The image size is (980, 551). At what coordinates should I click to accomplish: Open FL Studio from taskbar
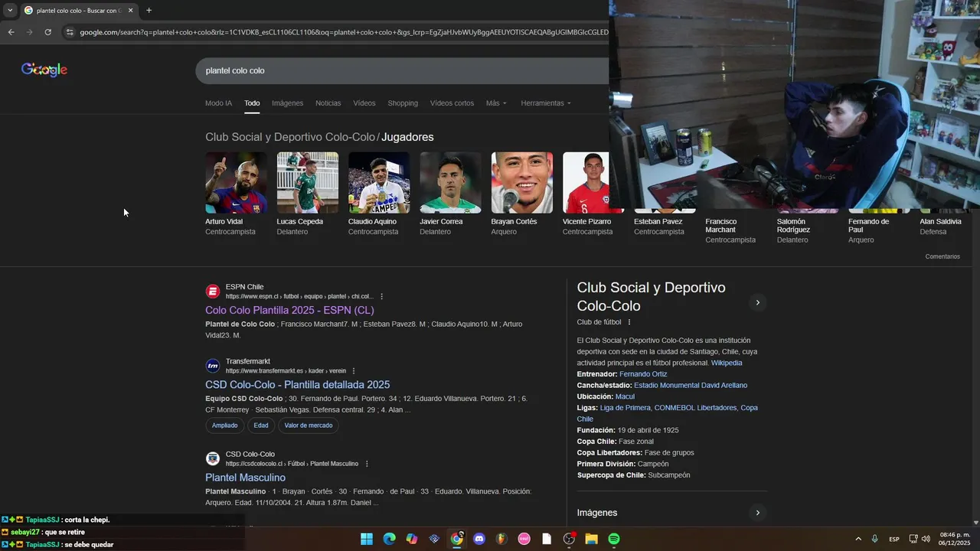(501, 539)
